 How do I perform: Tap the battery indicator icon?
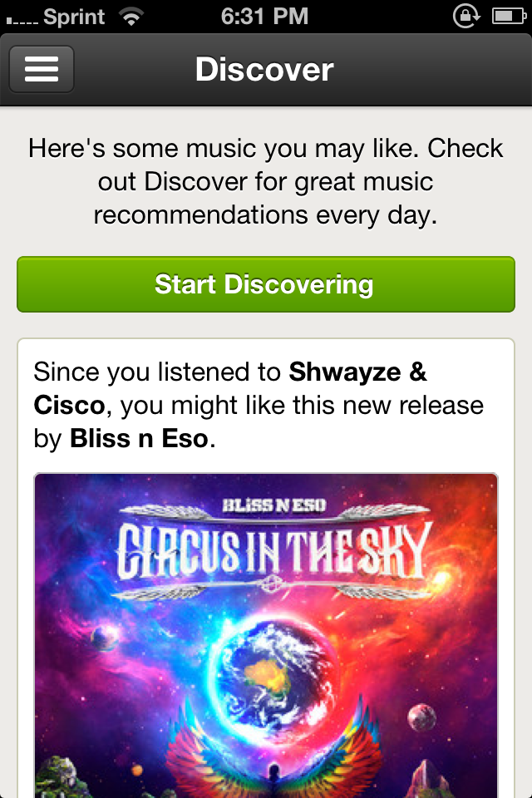[x=509, y=17]
